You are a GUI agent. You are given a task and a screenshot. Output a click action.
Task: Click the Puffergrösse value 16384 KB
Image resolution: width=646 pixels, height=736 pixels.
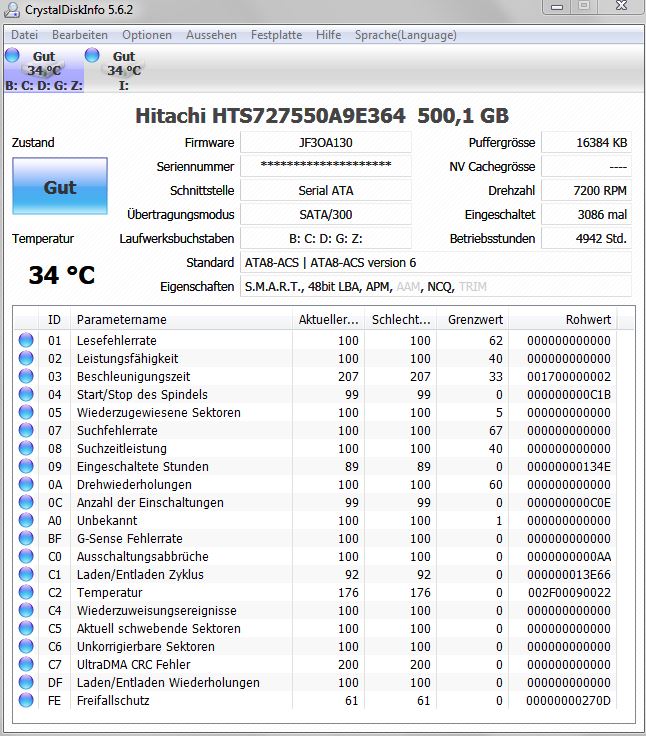586,143
